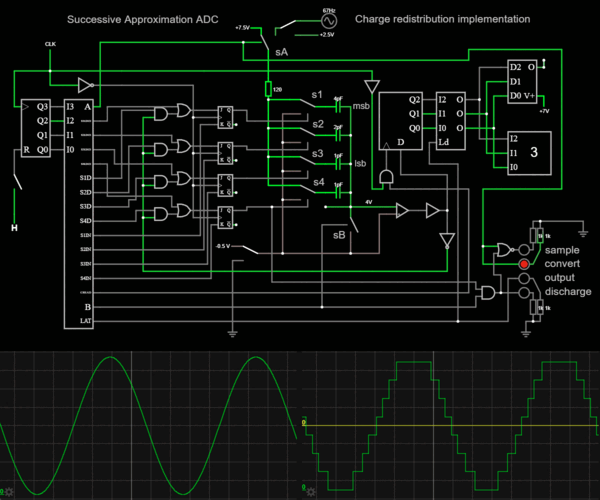Click the output LED indicator

click(x=524, y=278)
